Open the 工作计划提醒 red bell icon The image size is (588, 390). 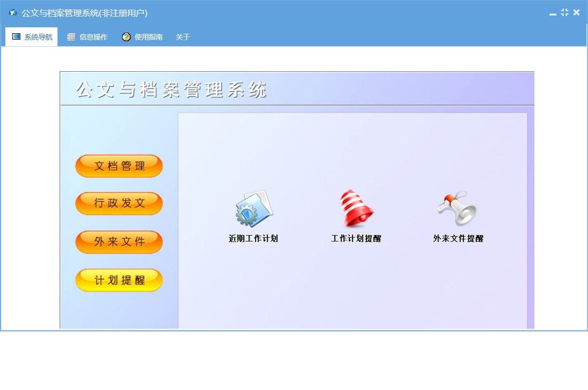click(x=356, y=208)
